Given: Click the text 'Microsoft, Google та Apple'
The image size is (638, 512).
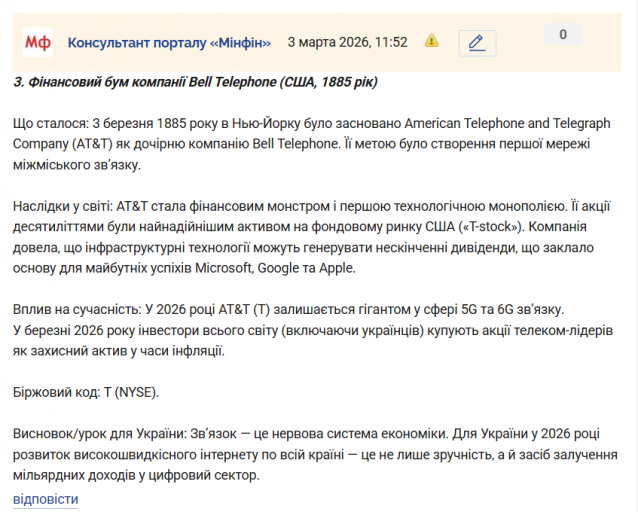Looking at the screenshot, I should 275,268.
